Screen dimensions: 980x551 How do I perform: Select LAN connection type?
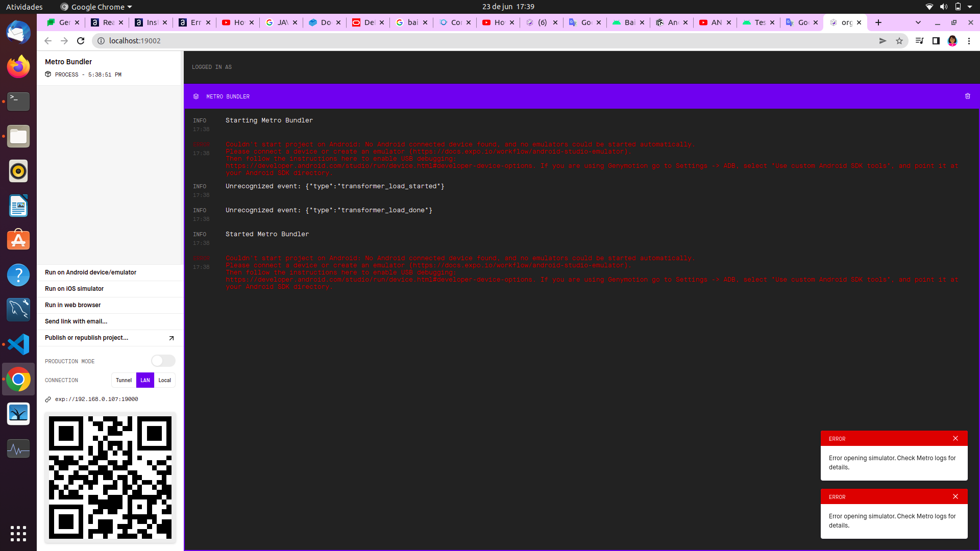[145, 380]
